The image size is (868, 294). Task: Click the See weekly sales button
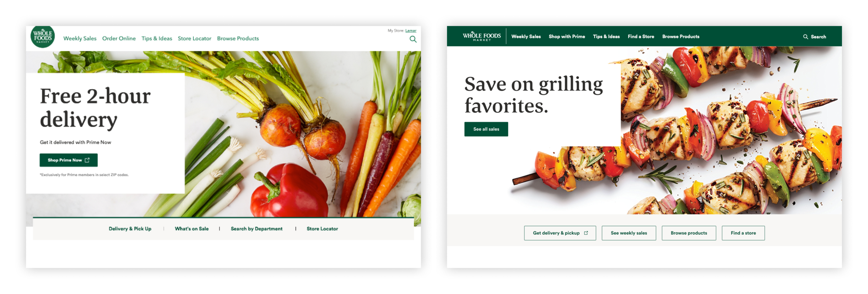629,233
